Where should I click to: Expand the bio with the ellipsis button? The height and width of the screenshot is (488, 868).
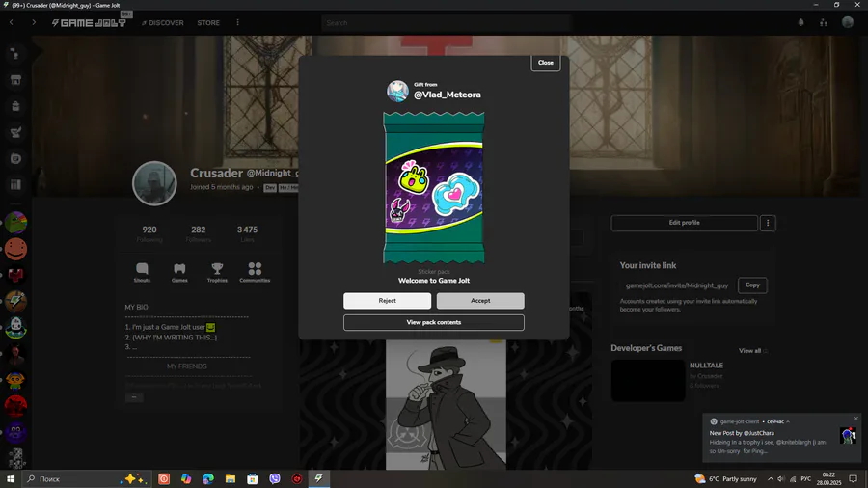coord(134,397)
